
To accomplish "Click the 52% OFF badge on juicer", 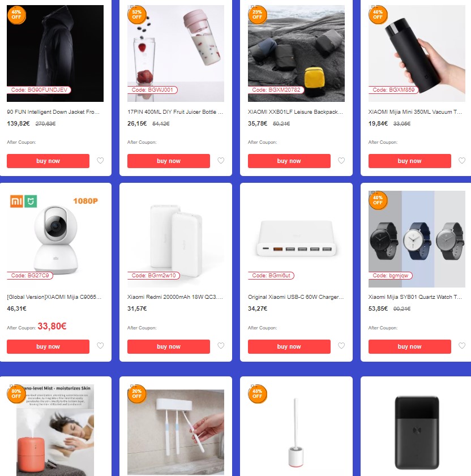I will pyautogui.click(x=137, y=15).
